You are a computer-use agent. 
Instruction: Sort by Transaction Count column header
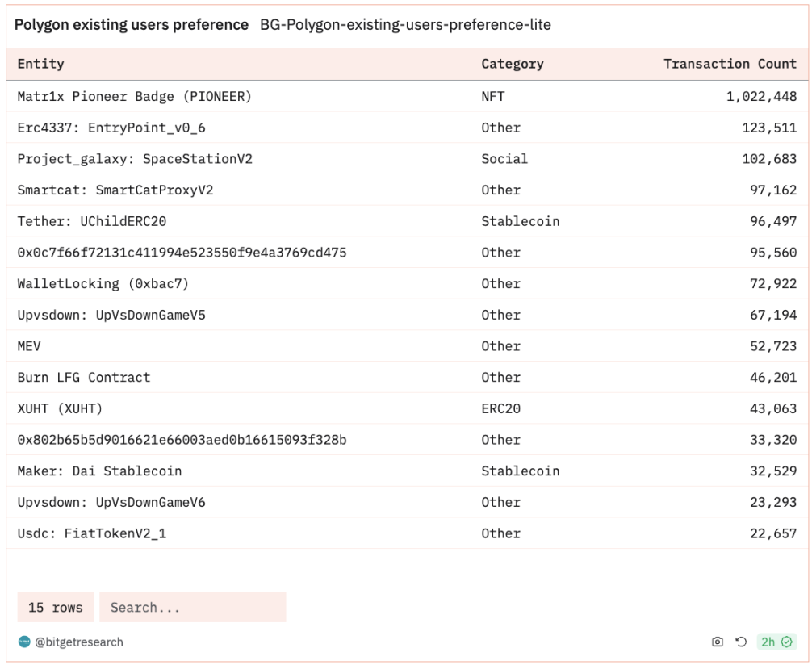point(730,64)
